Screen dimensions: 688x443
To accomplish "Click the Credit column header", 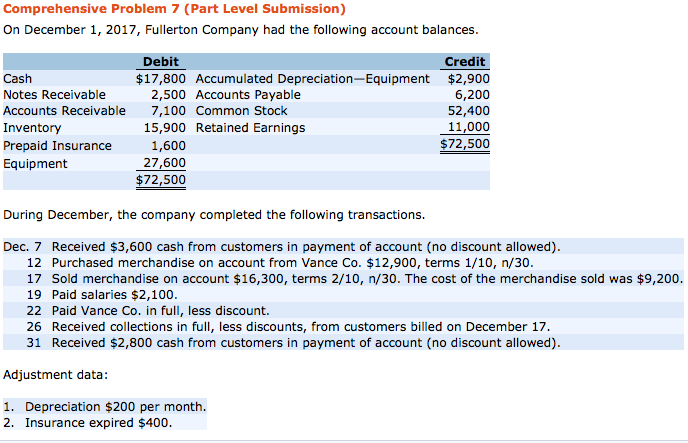I will (x=465, y=62).
